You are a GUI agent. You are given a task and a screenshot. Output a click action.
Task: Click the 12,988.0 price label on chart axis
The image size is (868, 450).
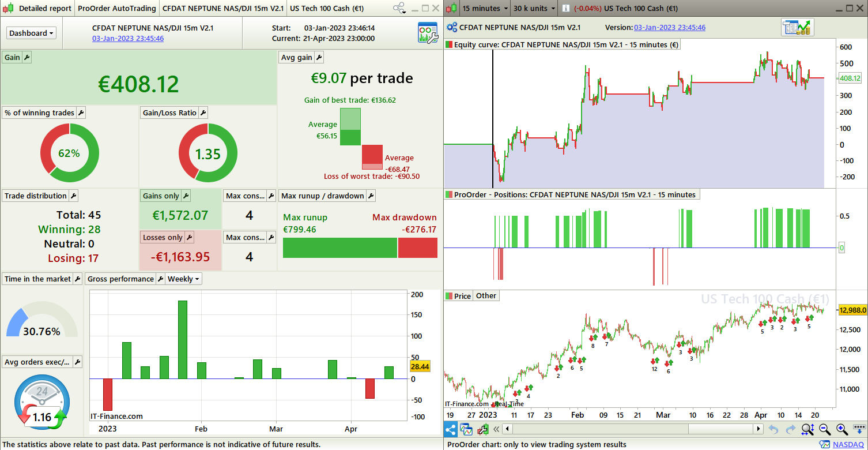click(x=853, y=310)
